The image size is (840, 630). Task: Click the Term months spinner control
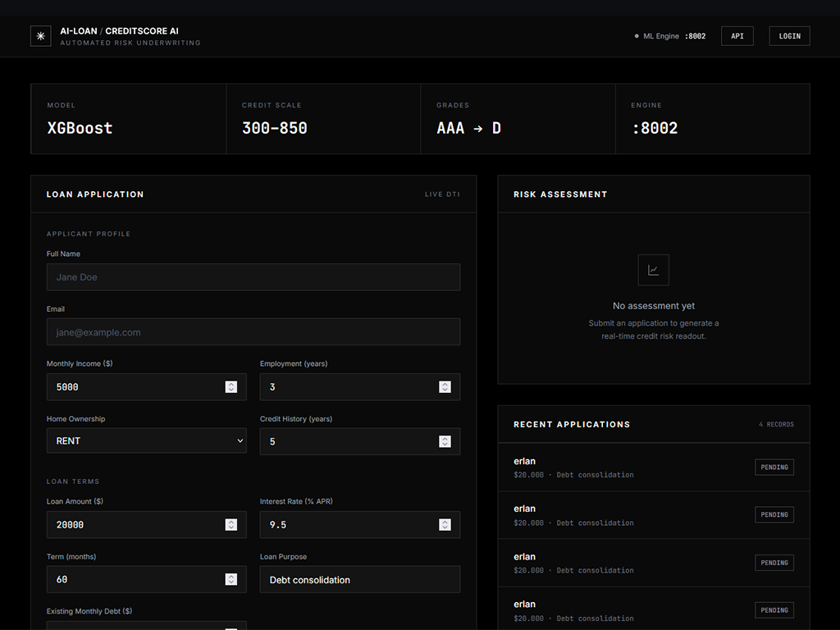[231, 579]
